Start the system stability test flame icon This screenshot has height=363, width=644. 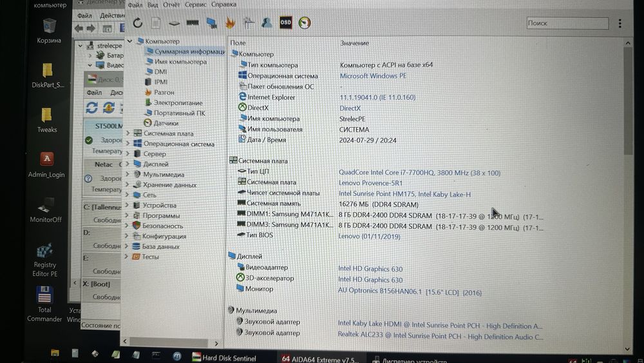pos(230,23)
